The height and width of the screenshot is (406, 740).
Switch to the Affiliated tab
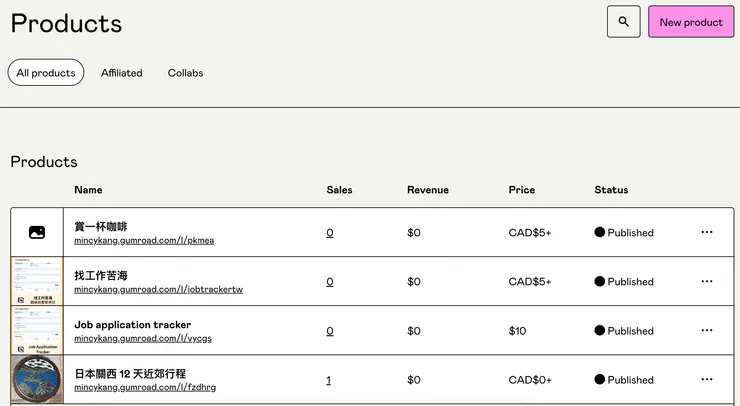coord(122,73)
